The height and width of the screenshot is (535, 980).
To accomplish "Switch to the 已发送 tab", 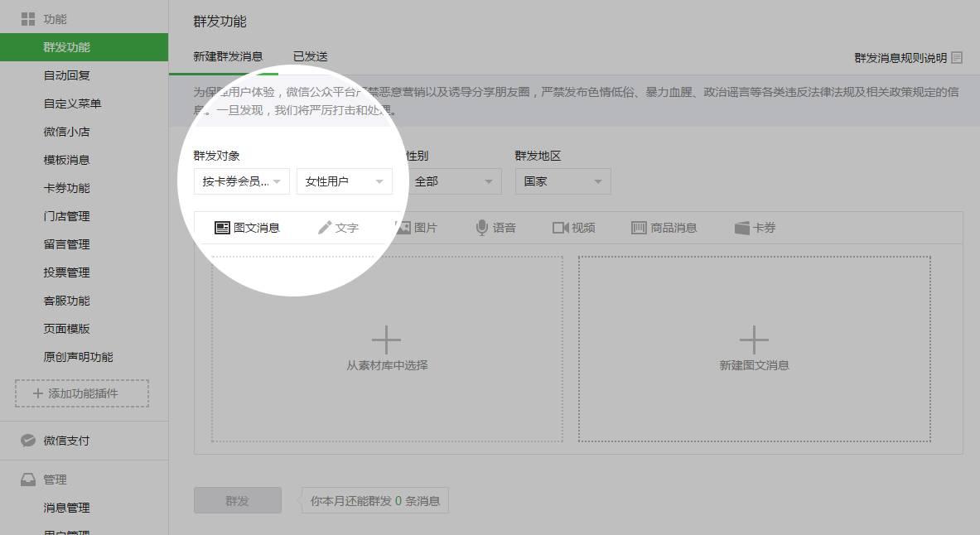I will click(x=311, y=56).
